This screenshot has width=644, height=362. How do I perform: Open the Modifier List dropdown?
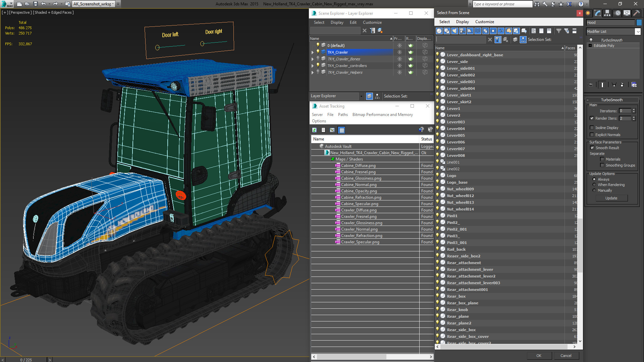[638, 32]
